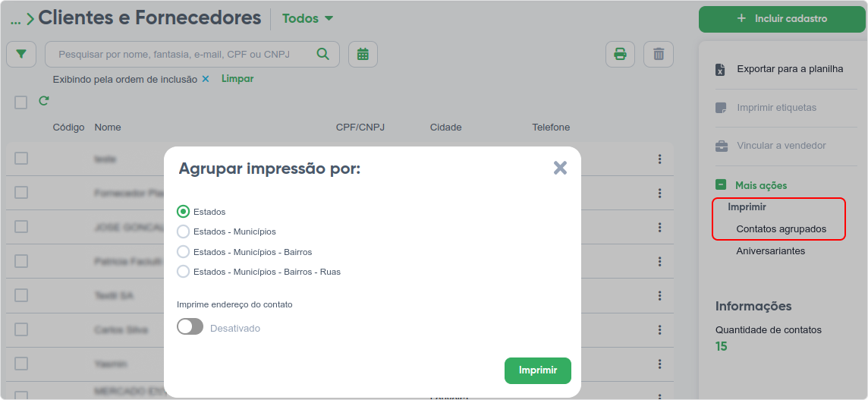868x400 pixels.
Task: Open the calendar date filter
Action: tap(363, 55)
